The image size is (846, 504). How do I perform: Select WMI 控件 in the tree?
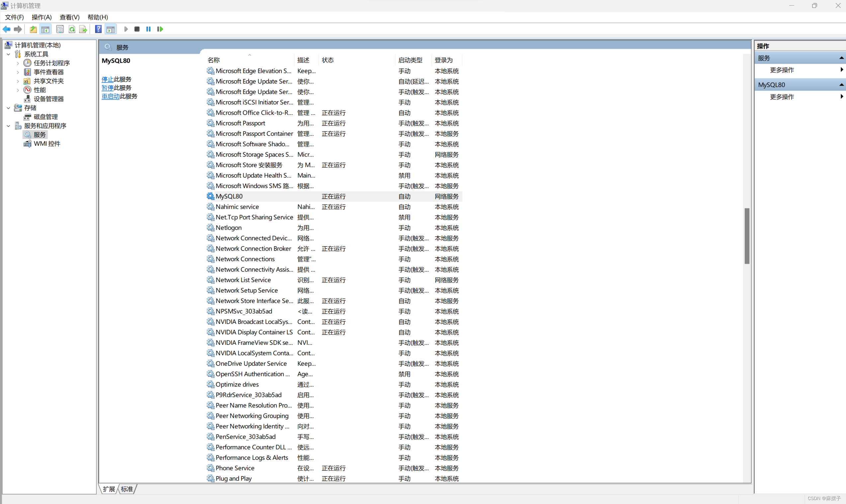47,144
